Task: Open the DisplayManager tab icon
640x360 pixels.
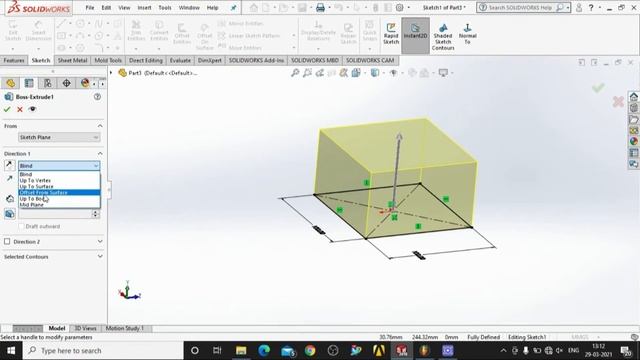Action: (85, 83)
